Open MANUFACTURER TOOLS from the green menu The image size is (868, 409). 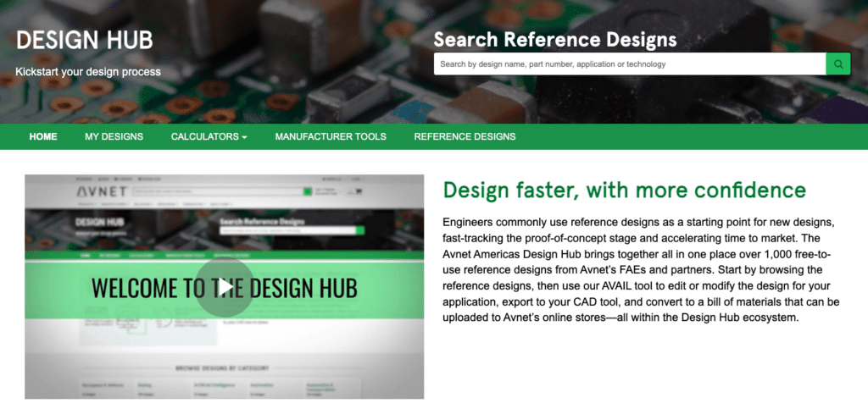pos(331,136)
